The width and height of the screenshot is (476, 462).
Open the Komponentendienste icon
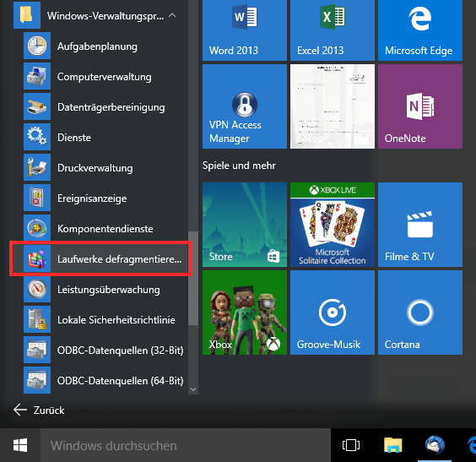pyautogui.click(x=37, y=228)
